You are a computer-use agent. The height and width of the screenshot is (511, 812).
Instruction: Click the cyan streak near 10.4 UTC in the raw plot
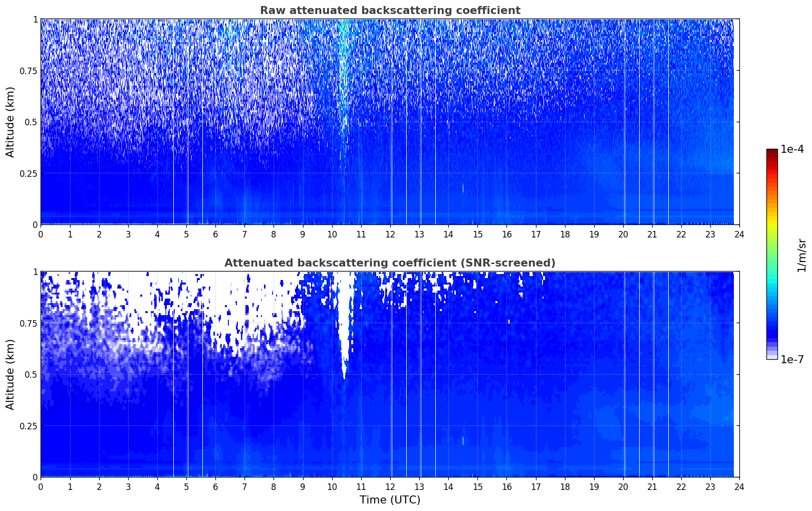tap(343, 75)
